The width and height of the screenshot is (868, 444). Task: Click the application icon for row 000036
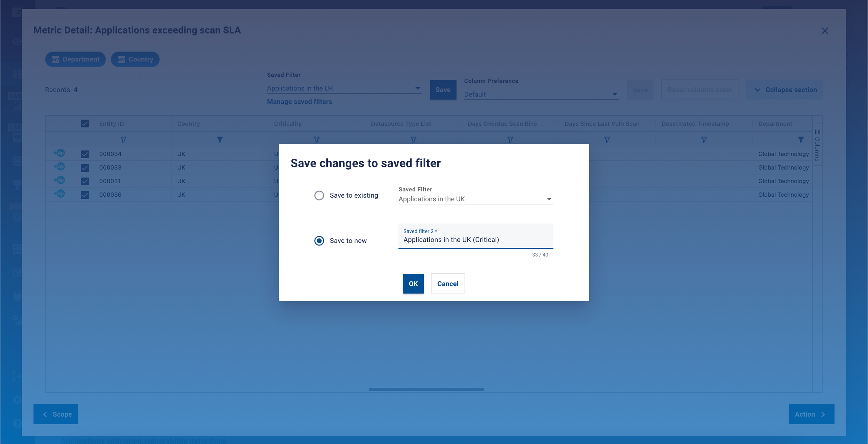(59, 194)
